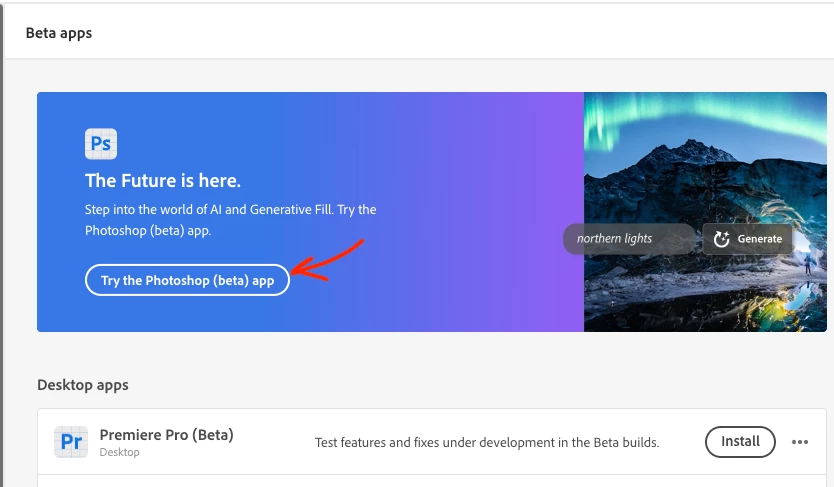834x487 pixels.
Task: Click the Beta apps heading
Action: pyautogui.click(x=59, y=33)
